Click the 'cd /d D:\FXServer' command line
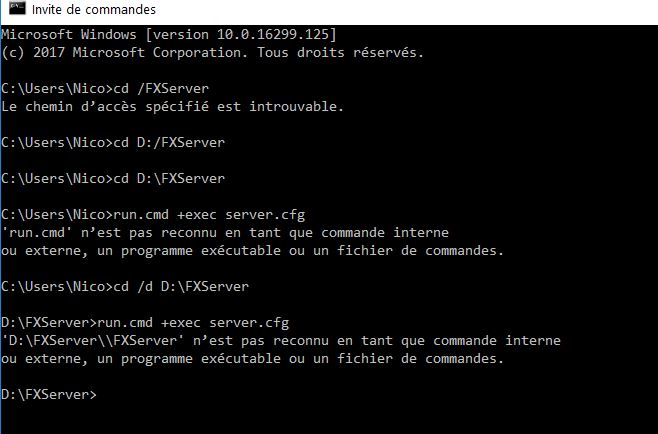This screenshot has height=434, width=658. (125, 287)
